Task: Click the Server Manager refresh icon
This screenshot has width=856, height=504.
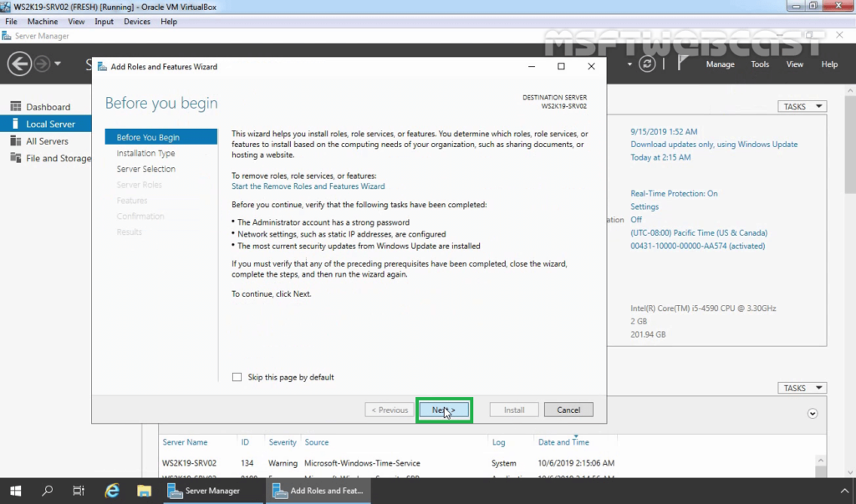Action: [647, 64]
